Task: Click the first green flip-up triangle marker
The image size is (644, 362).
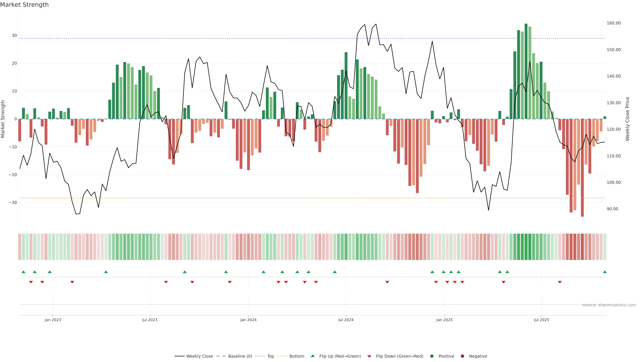Action: 23,272
